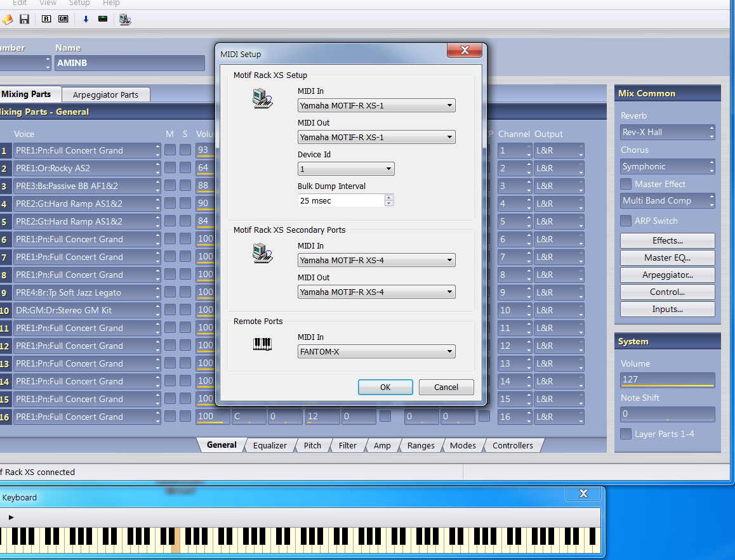Viewport: 735px width, 560px height.
Task: Open voice selector for part 3 Passive BB
Action: 87,186
